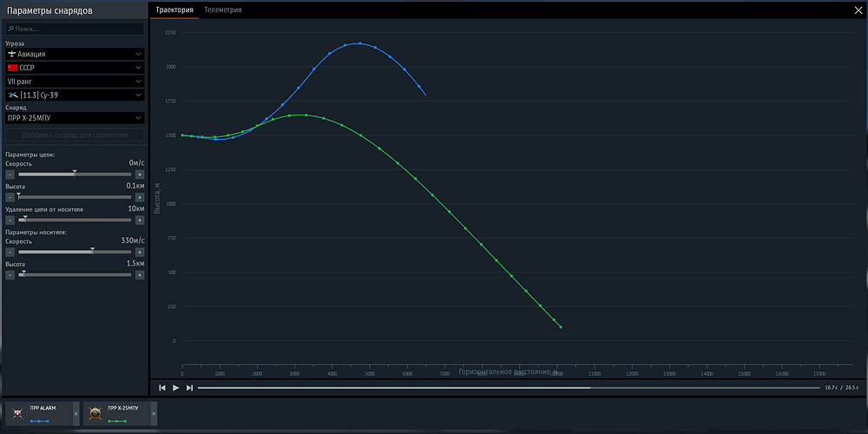This screenshot has height=434, width=868.
Task: Increase Удаление цели от носителя value
Action: [140, 220]
